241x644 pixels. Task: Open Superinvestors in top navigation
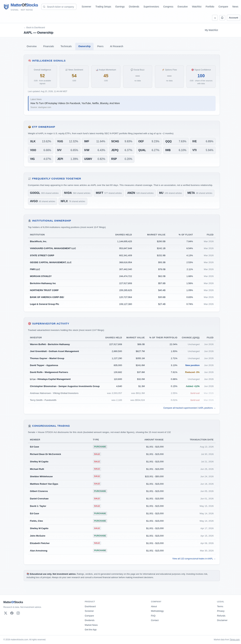151,6
